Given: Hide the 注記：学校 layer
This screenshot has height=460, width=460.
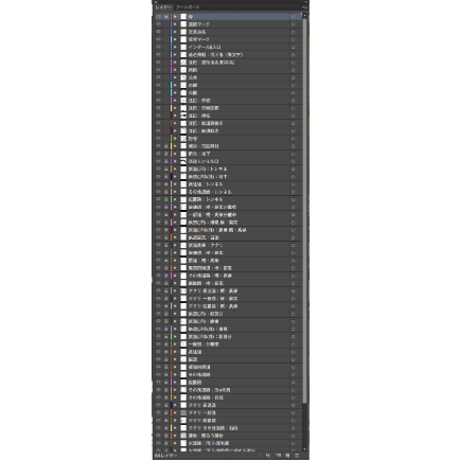Looking at the screenshot, I should click(158, 100).
